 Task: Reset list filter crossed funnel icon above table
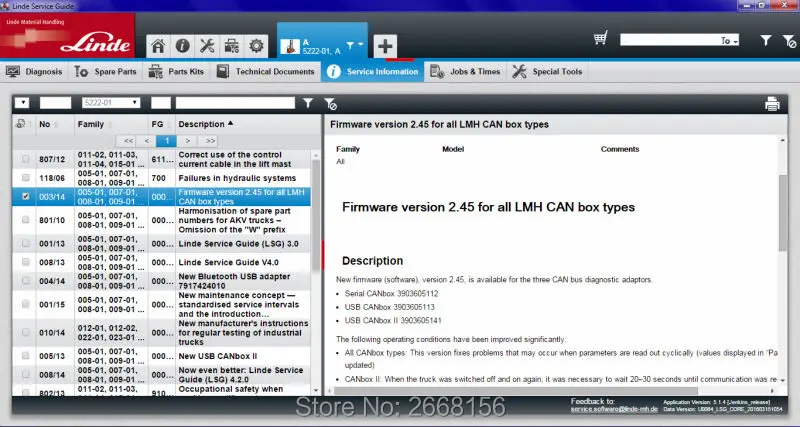(330, 104)
